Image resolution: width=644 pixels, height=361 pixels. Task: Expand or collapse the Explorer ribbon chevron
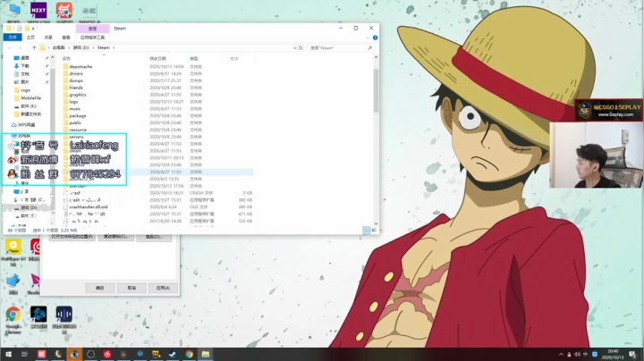pos(368,38)
